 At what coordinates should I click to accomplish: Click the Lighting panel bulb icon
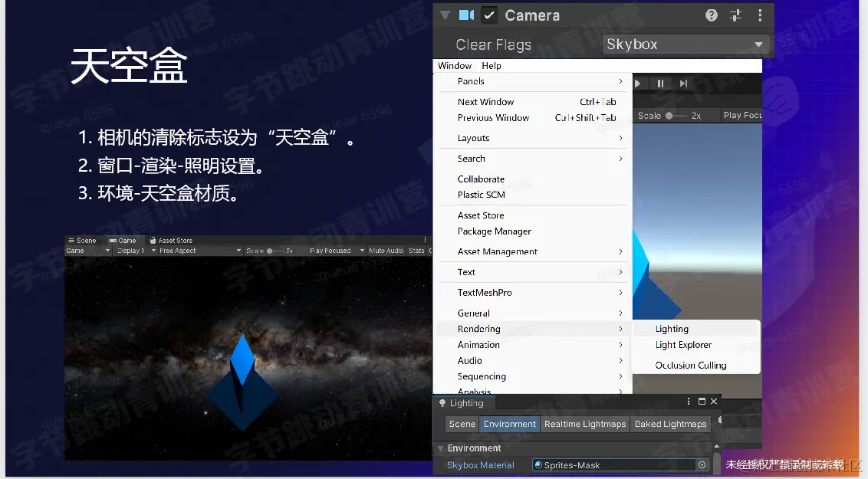tap(442, 403)
